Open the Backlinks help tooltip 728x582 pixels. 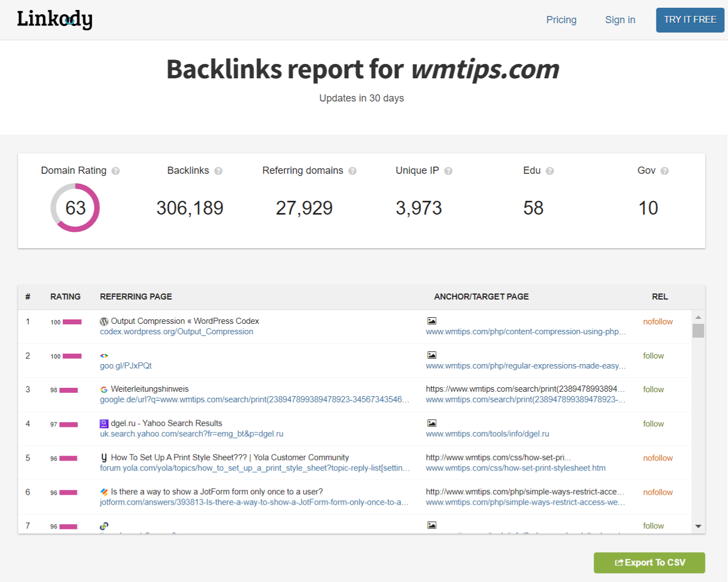218,171
